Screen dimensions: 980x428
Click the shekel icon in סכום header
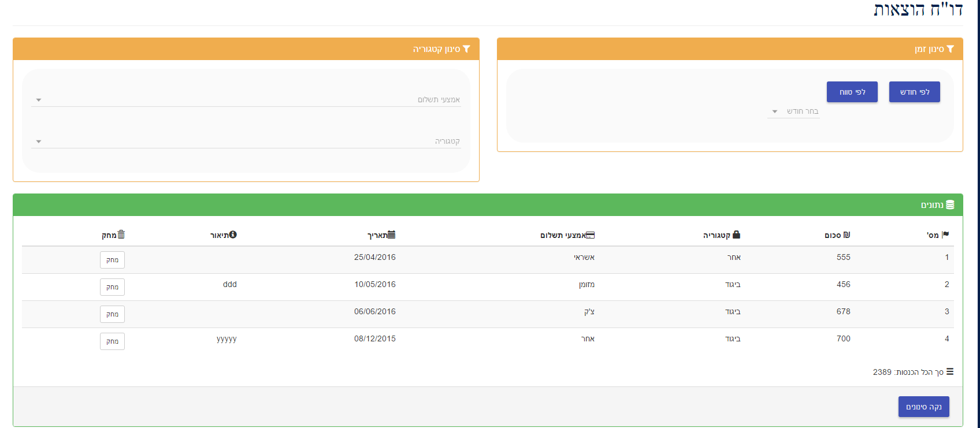pos(847,235)
